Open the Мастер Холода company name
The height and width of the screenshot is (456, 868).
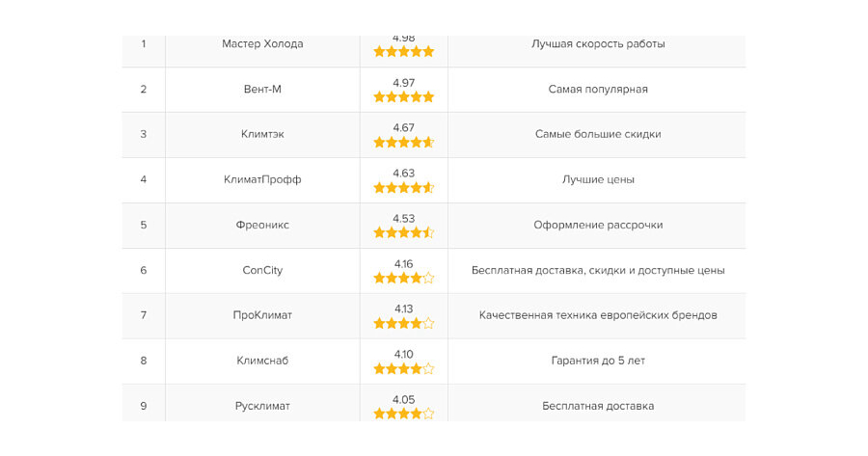(262, 44)
